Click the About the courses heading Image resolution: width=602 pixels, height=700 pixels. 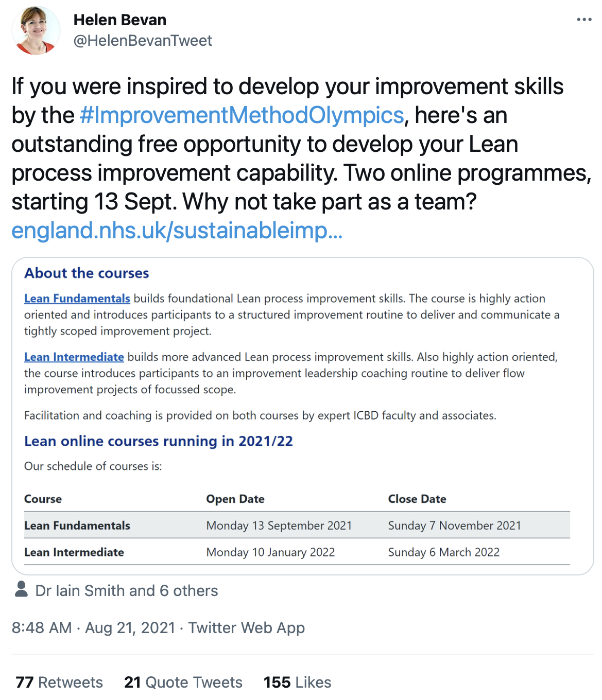(x=87, y=273)
